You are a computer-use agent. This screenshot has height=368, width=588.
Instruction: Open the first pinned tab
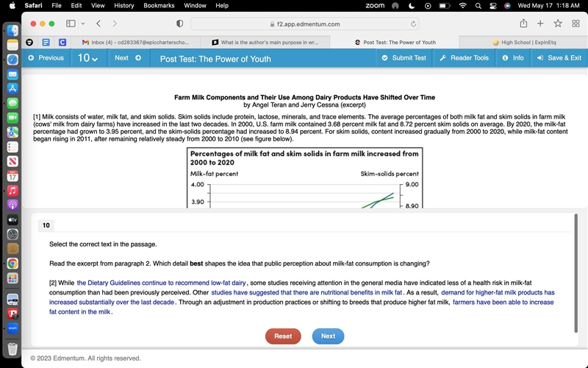pyautogui.click(x=29, y=42)
